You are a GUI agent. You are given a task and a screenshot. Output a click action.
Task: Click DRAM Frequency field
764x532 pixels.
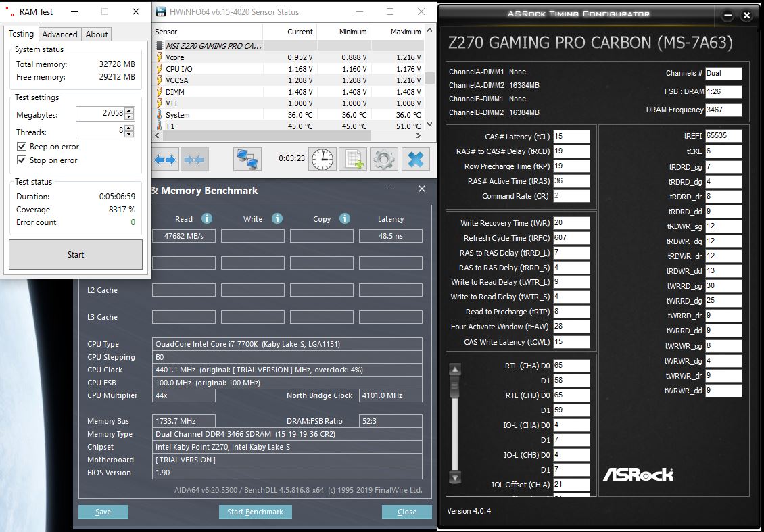[723, 110]
